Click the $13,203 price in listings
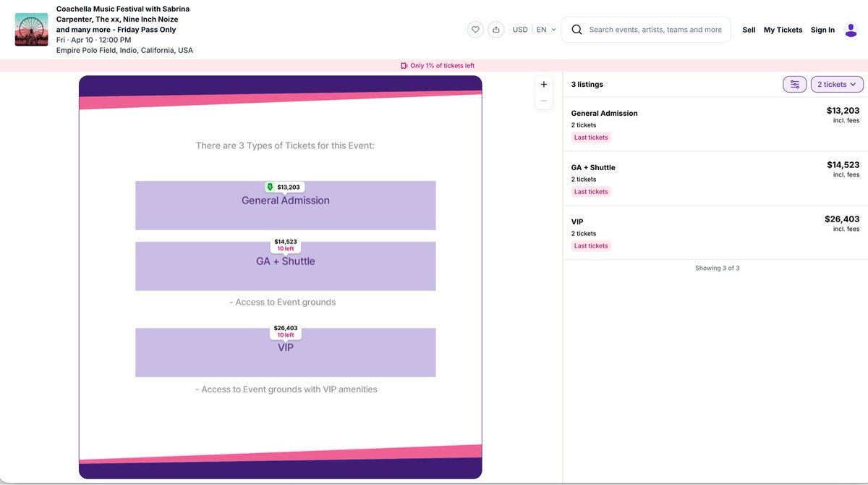 pos(843,111)
